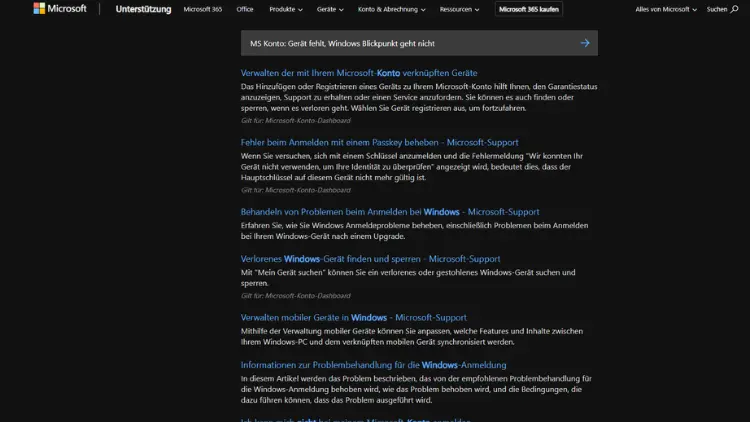Click description starting 'Erfahren Sie, wie Sie Windows'
Screen dimensions: 750x422
point(414,231)
